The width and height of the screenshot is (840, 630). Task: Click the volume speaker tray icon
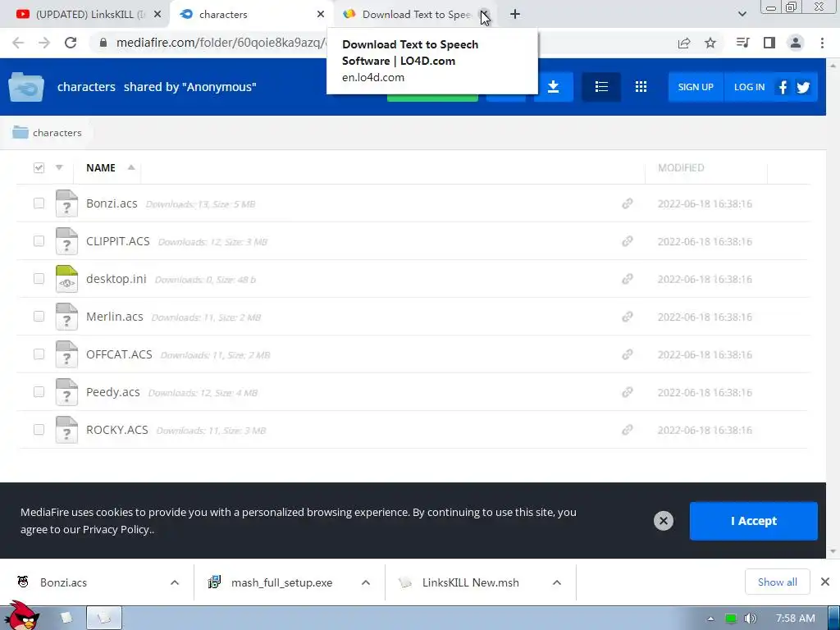coord(750,619)
